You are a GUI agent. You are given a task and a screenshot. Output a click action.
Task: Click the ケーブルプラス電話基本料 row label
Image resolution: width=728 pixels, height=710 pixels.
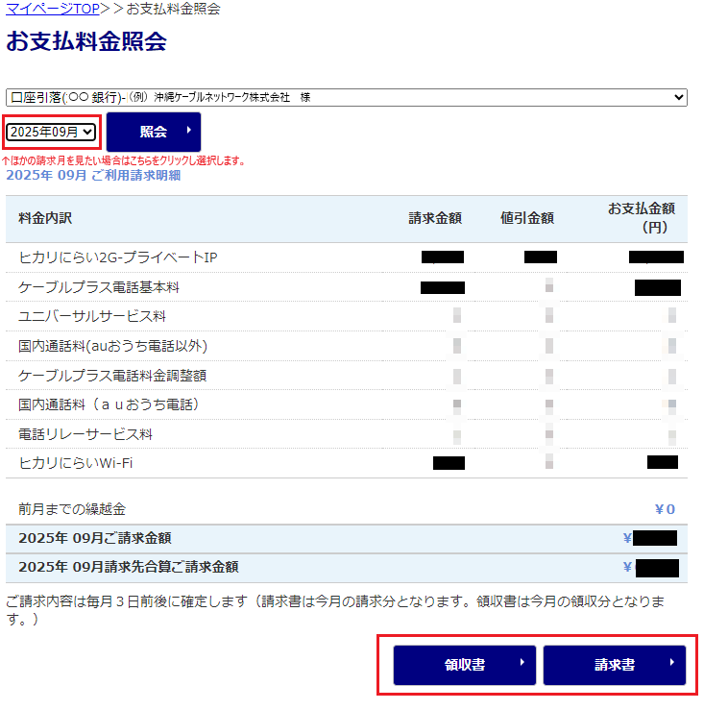(x=99, y=287)
